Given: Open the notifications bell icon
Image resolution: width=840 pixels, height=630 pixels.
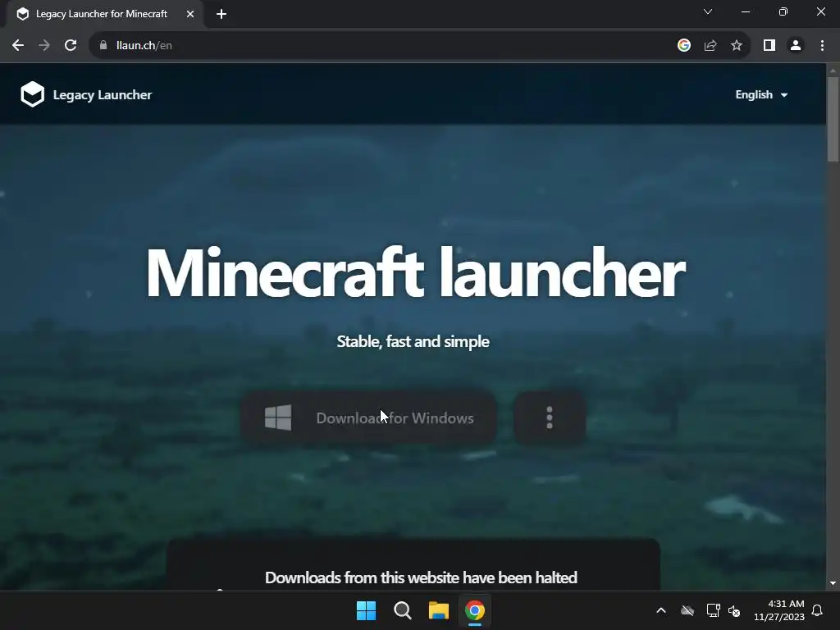Looking at the screenshot, I should pos(818,610).
